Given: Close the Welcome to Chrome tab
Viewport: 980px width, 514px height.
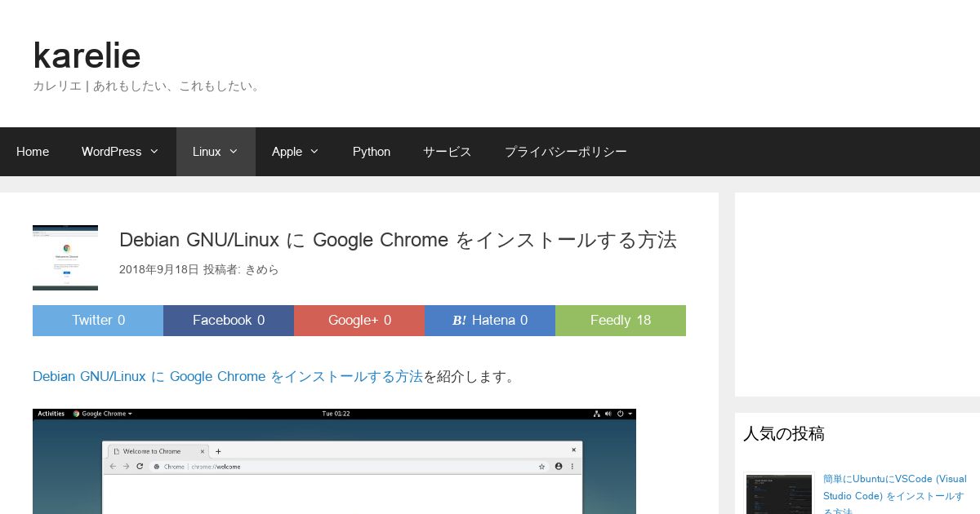Looking at the screenshot, I should (x=203, y=451).
